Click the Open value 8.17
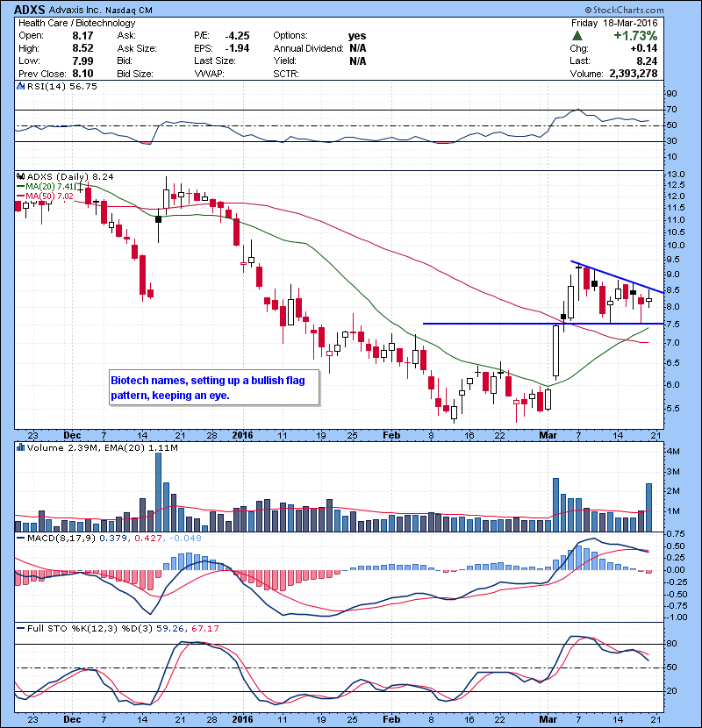The width and height of the screenshot is (702, 728). [x=82, y=36]
